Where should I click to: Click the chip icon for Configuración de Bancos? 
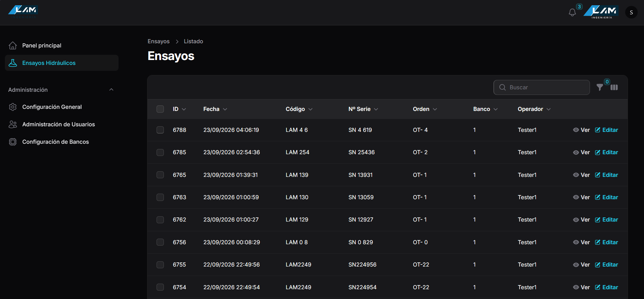[x=13, y=142]
